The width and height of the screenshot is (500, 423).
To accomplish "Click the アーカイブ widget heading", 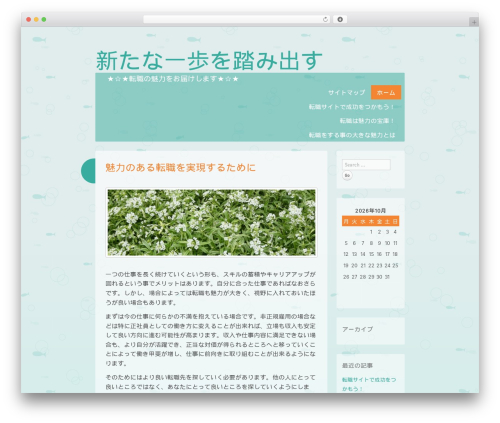I will pyautogui.click(x=357, y=329).
